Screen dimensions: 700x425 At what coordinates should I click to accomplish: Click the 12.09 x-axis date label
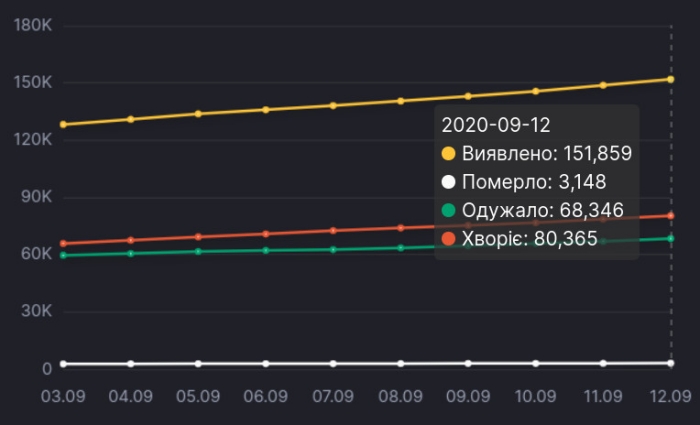coord(671,396)
